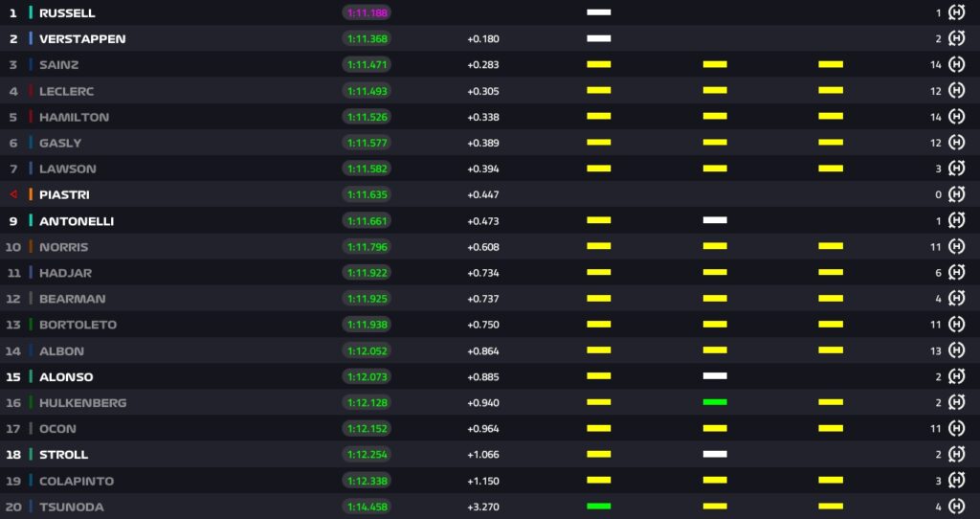The image size is (980, 519).
Task: Click Bortoleto's 1:11.938 lap time
Action: point(367,325)
